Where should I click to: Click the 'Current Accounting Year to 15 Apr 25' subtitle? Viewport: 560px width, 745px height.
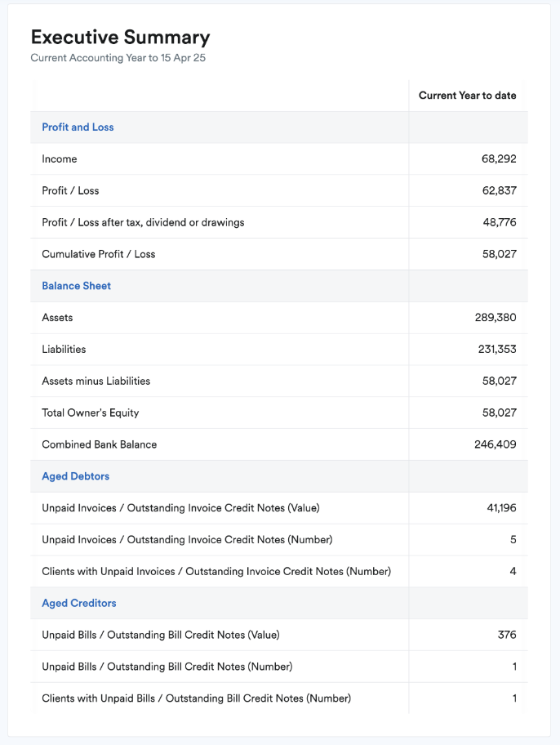tap(118, 58)
